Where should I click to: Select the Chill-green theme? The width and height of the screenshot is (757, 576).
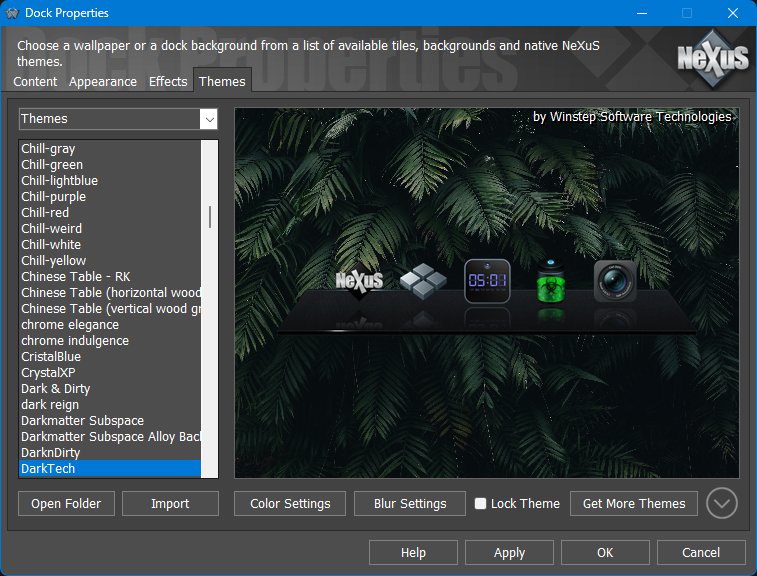pos(110,165)
